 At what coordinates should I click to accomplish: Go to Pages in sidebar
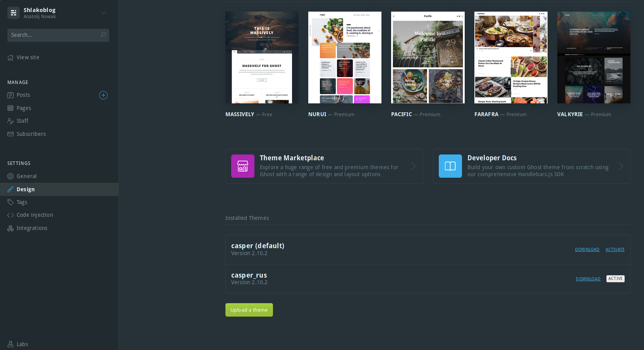[x=24, y=108]
